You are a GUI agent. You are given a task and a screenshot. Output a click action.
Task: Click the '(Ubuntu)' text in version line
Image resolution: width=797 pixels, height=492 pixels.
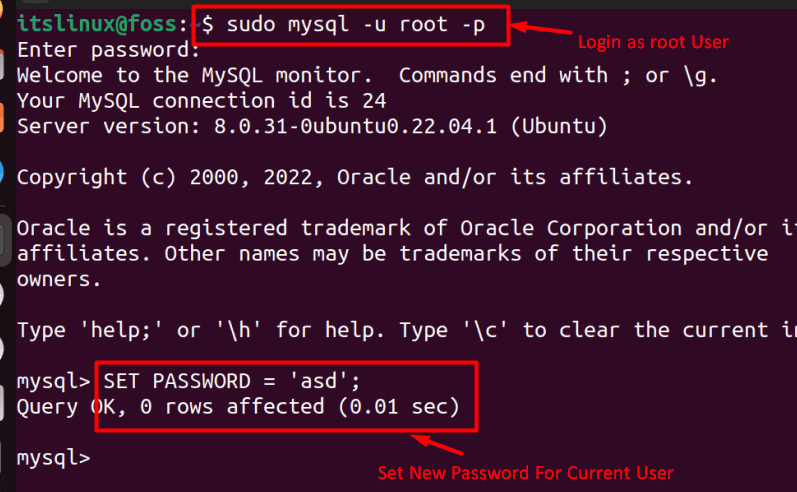(559, 127)
